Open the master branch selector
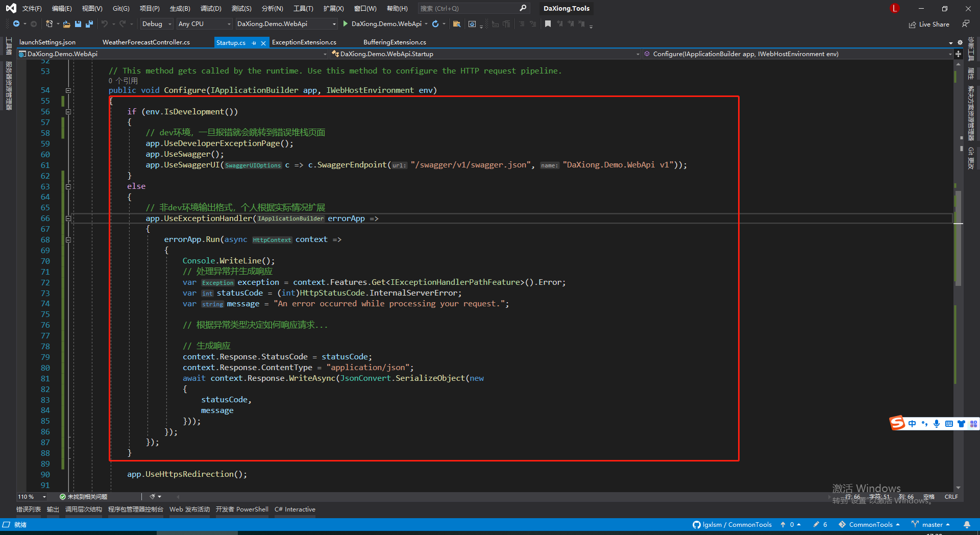Screen dimensions: 980x535 (x=931, y=524)
